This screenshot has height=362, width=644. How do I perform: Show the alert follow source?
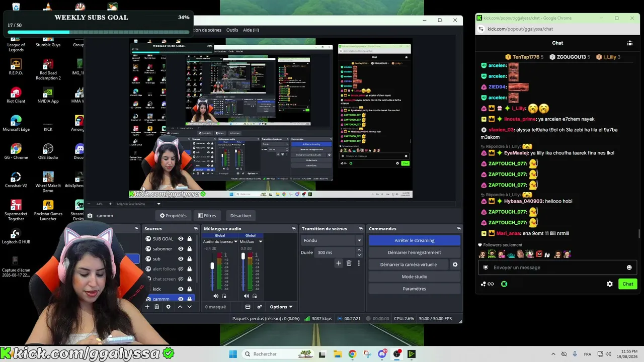click(181, 269)
